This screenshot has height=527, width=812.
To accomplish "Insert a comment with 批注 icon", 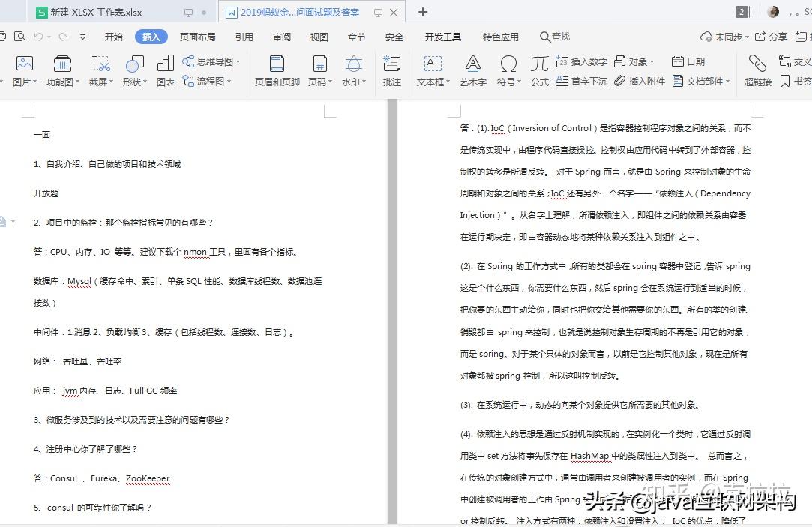I will click(x=391, y=71).
